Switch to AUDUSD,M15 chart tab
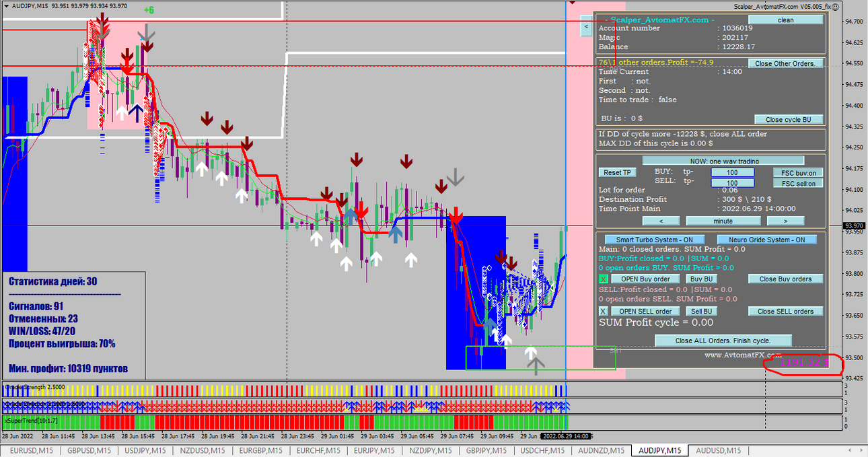The height and width of the screenshot is (457, 868). (718, 450)
